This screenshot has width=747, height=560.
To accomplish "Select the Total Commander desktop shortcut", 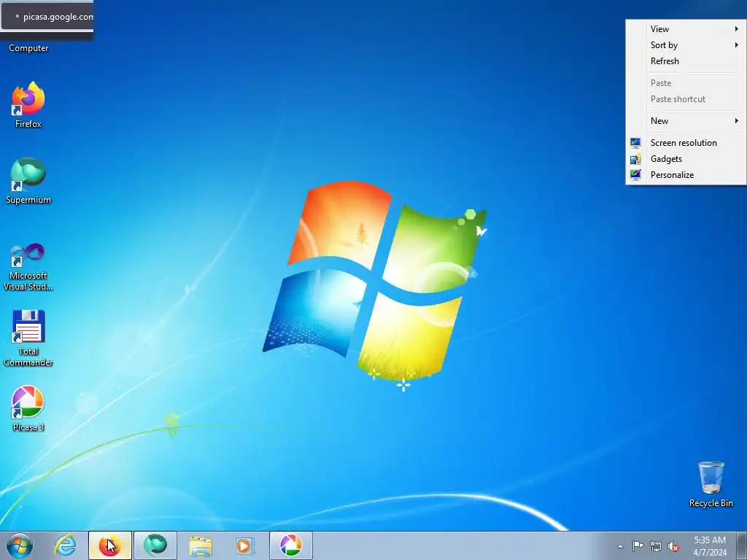I will [x=28, y=338].
